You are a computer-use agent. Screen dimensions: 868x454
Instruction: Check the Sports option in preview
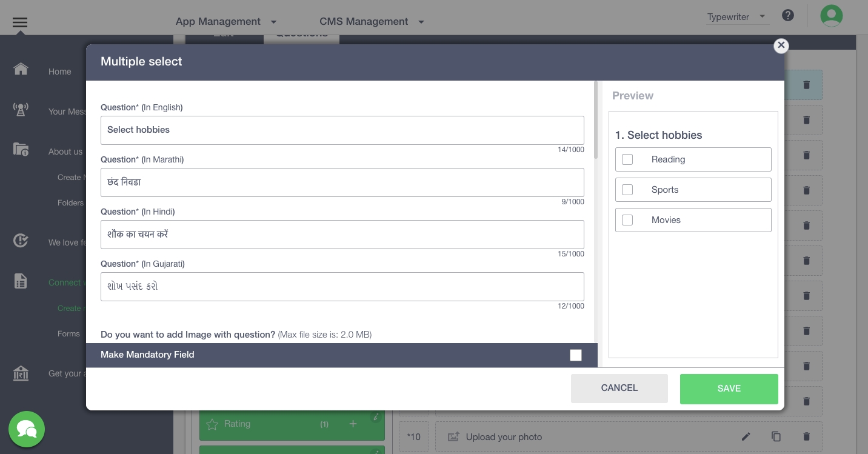(627, 190)
